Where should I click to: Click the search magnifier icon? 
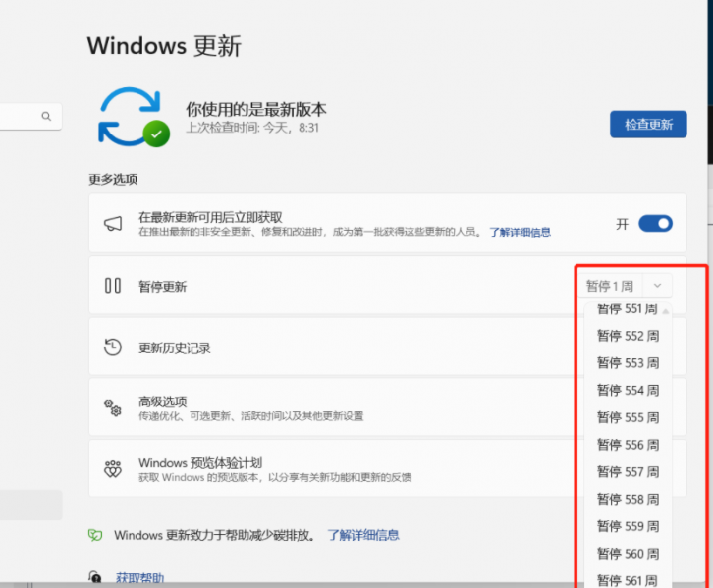tap(46, 117)
